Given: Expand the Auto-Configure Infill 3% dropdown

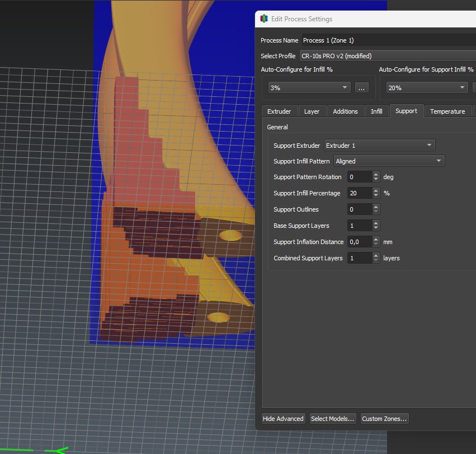Looking at the screenshot, I should [309, 88].
